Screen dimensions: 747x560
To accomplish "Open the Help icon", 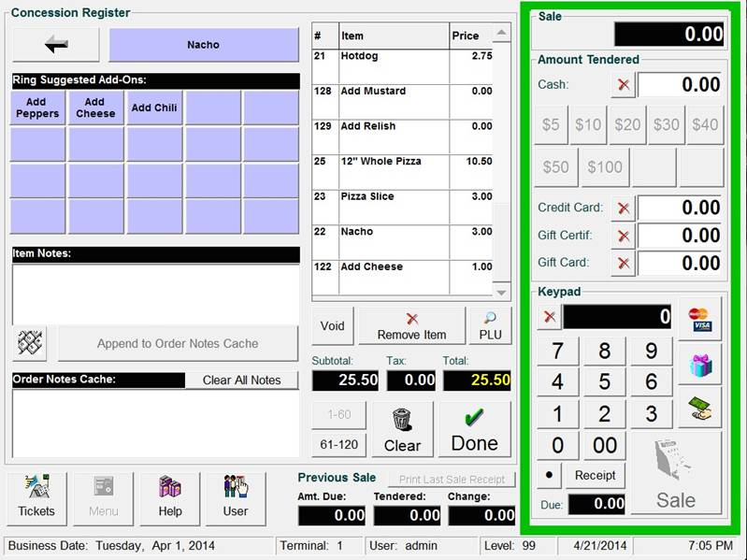I will click(170, 498).
